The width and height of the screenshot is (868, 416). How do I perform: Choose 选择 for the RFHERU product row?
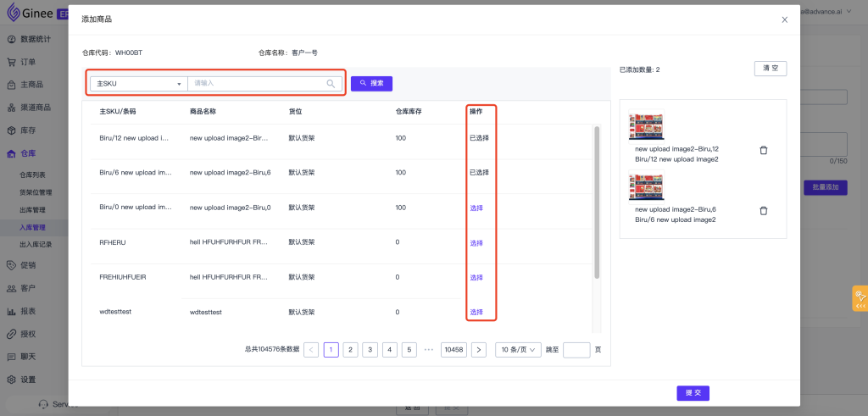click(x=476, y=243)
